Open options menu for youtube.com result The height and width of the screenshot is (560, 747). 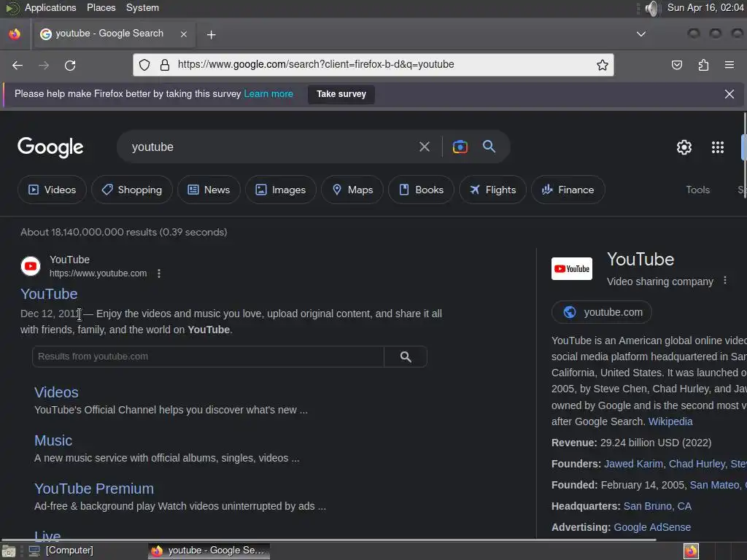pos(159,273)
